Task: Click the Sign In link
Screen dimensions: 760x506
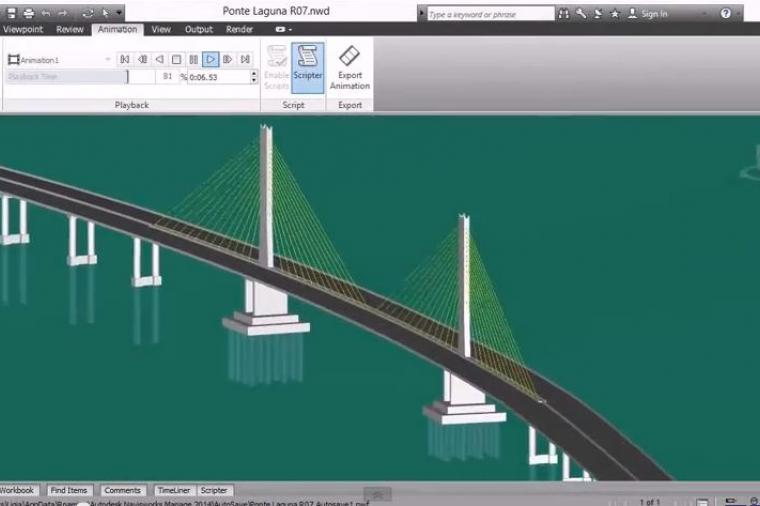Action: [x=654, y=14]
